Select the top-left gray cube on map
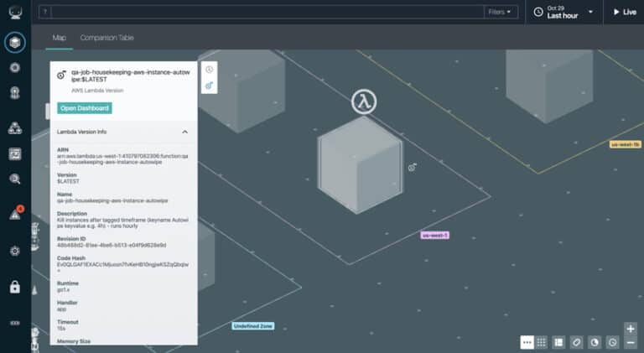 pos(241,91)
